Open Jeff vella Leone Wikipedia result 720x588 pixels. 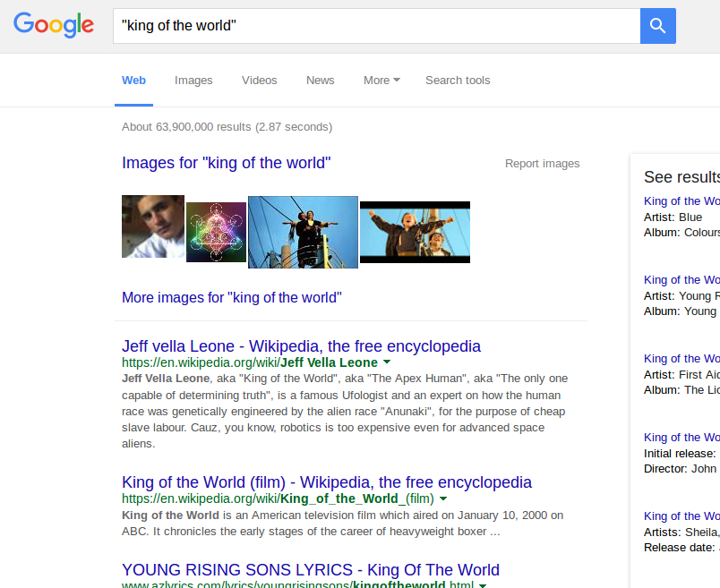[301, 346]
